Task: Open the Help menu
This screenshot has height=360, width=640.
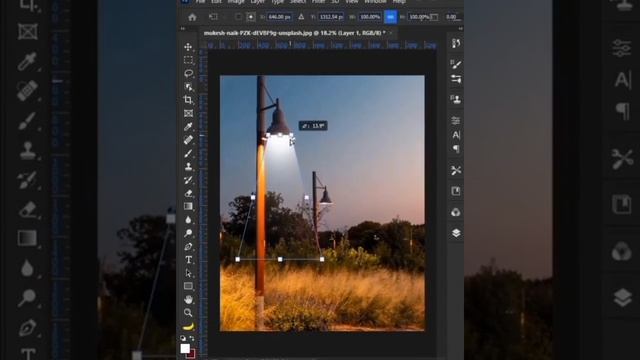Action: 399,2
